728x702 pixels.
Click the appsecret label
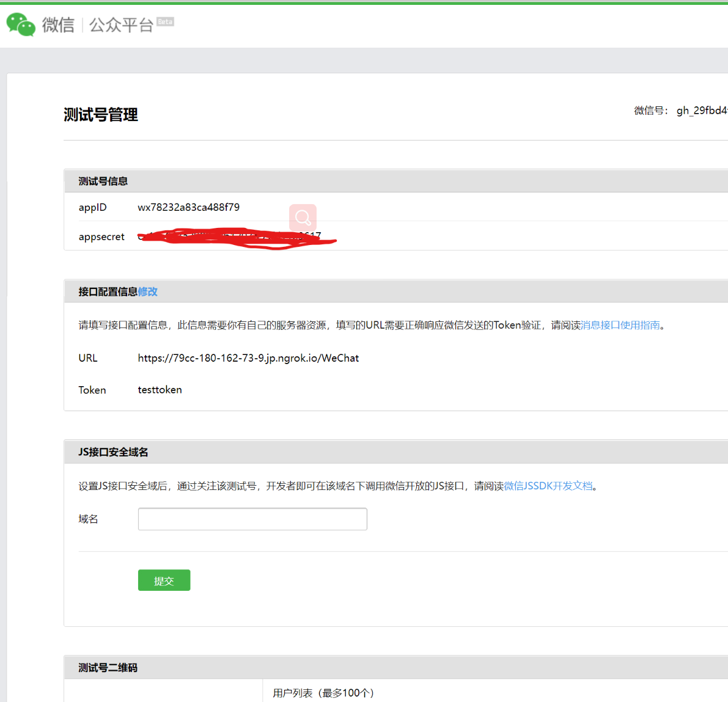pos(101,236)
